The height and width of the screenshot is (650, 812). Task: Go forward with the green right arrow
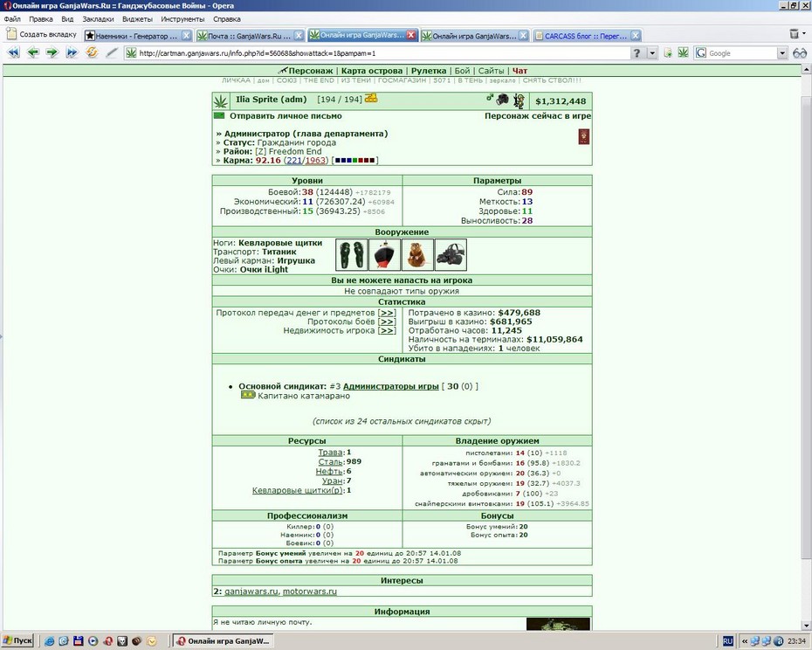coord(52,52)
